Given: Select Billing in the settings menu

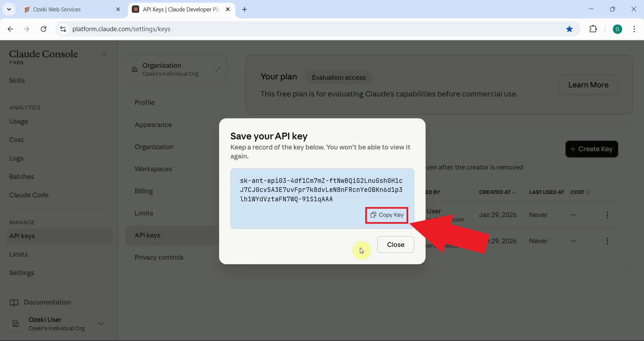Looking at the screenshot, I should click(x=144, y=191).
